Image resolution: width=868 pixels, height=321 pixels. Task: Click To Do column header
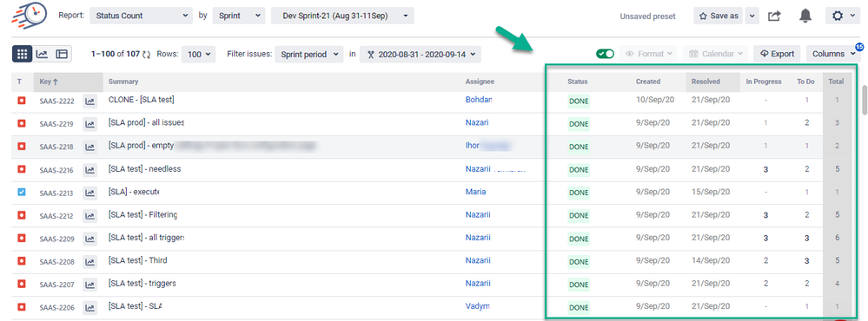coord(805,82)
